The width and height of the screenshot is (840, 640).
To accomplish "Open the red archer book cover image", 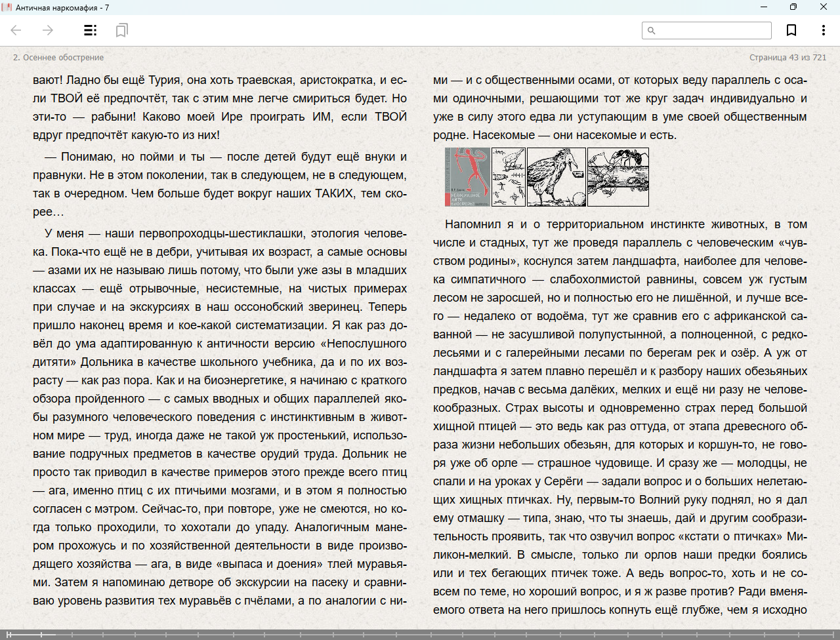I will (x=467, y=177).
